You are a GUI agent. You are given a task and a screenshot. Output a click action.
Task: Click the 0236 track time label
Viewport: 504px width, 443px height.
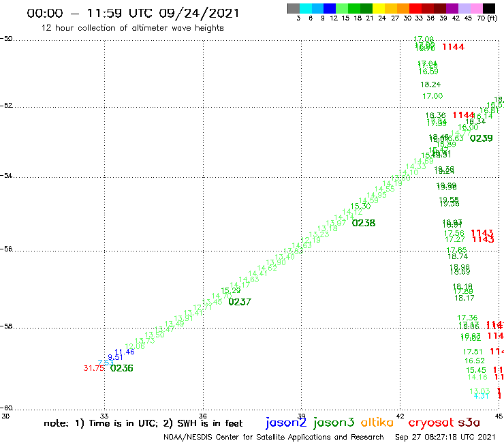pyautogui.click(x=121, y=368)
